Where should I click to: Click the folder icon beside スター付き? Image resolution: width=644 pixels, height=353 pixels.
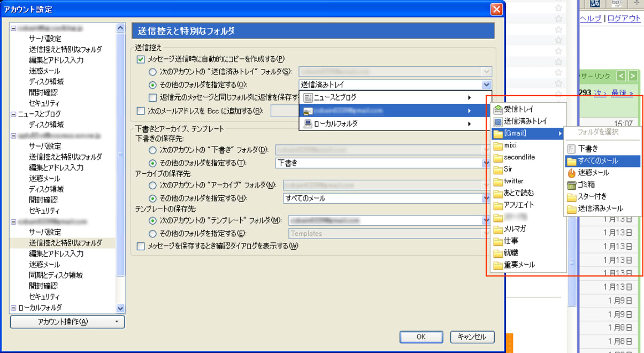point(571,197)
